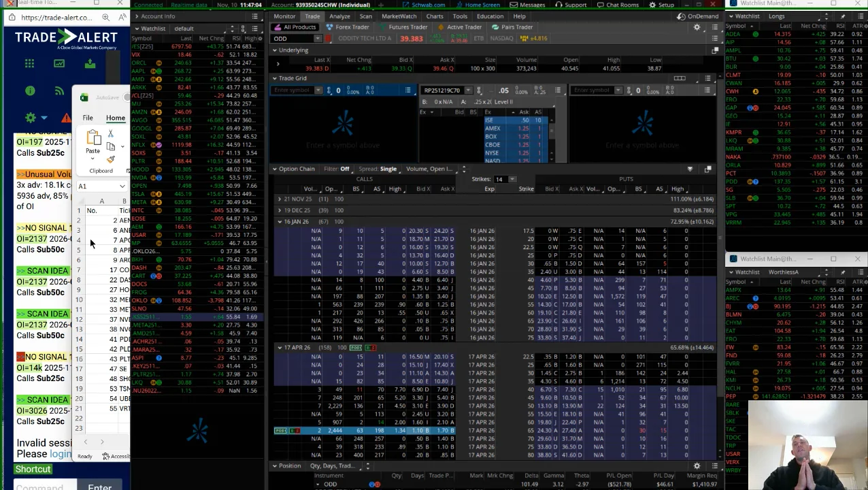Click Shortcut button in Trade Alert
The image size is (868, 490).
[x=33, y=469]
